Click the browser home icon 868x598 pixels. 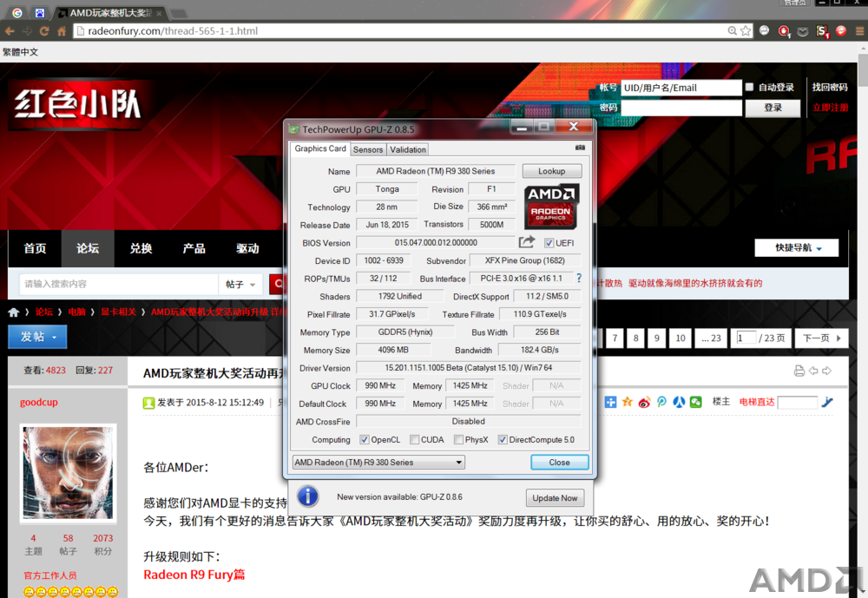click(x=62, y=31)
